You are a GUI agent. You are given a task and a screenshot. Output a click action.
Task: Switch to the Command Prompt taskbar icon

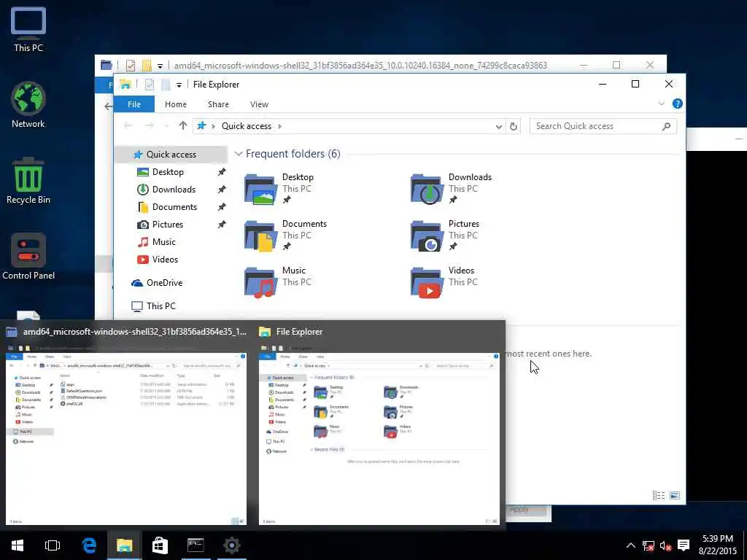click(x=196, y=545)
